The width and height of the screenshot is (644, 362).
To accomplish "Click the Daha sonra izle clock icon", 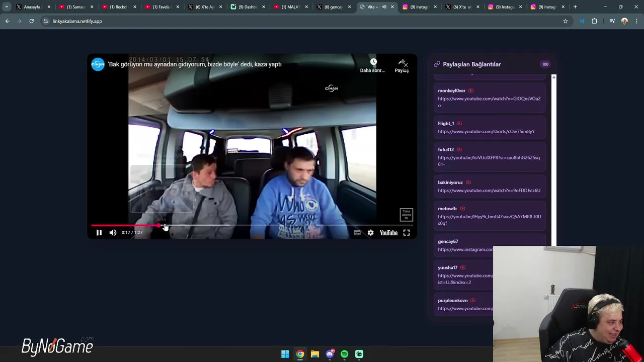I will (373, 62).
